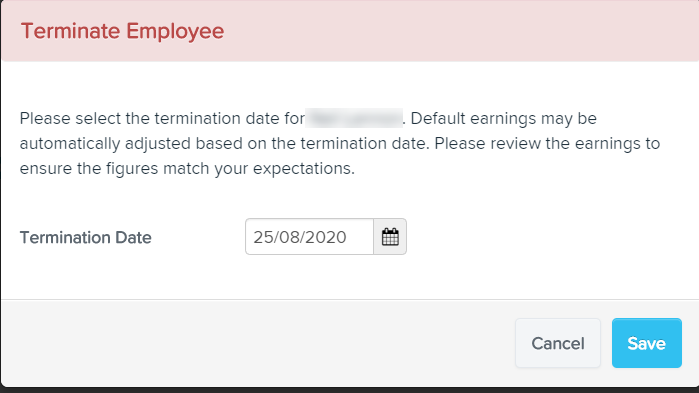This screenshot has width=699, height=393.
Task: Cancel the Terminate Employee dialog
Action: 558,343
